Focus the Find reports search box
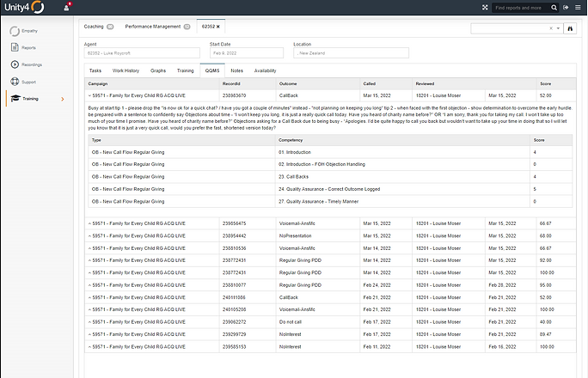588x378 pixels. [x=521, y=8]
